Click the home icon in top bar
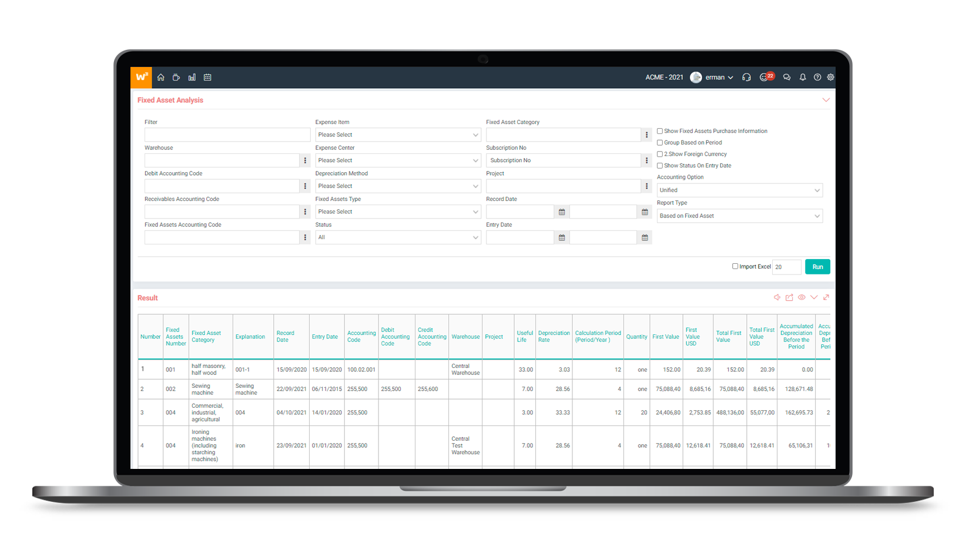This screenshot has height=560, width=969. [160, 78]
